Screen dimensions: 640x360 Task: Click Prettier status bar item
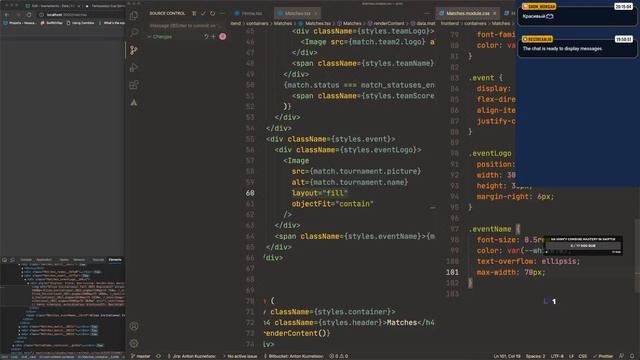[x=603, y=356]
